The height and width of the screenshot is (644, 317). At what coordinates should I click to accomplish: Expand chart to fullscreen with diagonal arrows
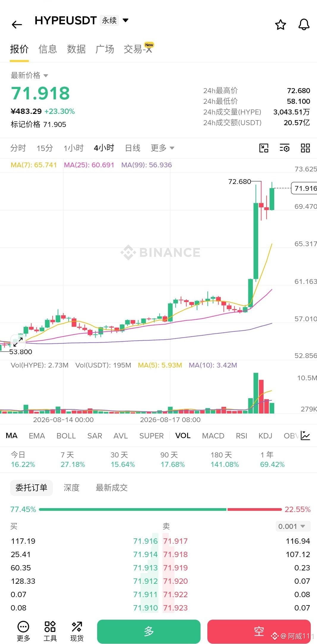[x=18, y=342]
